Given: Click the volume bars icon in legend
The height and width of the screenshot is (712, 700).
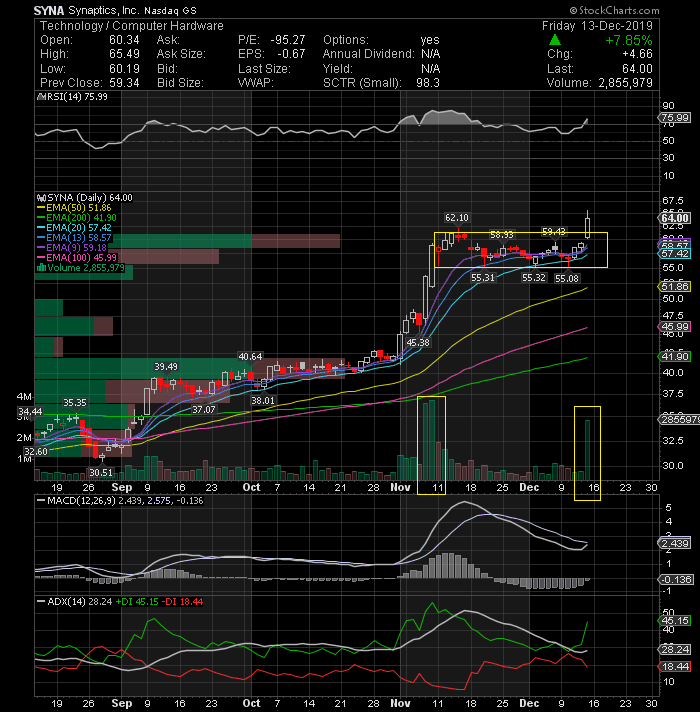Looking at the screenshot, I should point(41,268).
